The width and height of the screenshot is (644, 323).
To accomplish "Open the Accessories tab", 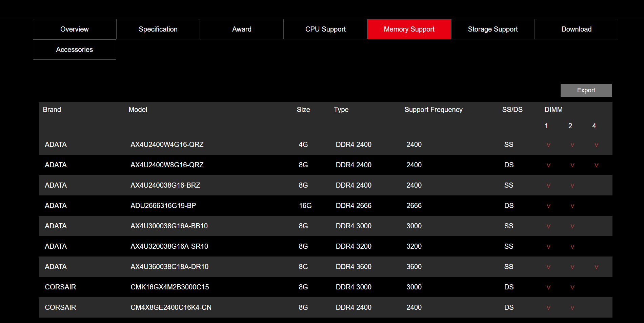I will click(x=75, y=50).
